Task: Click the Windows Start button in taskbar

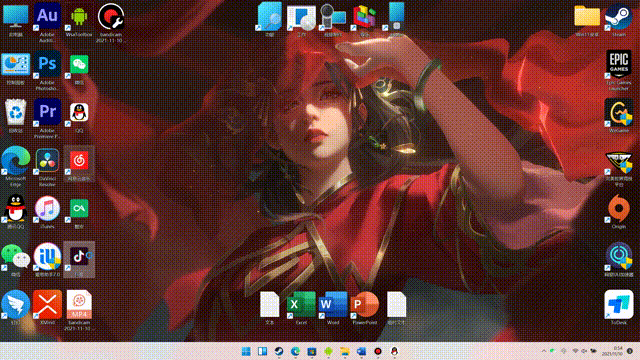Action: [x=246, y=351]
